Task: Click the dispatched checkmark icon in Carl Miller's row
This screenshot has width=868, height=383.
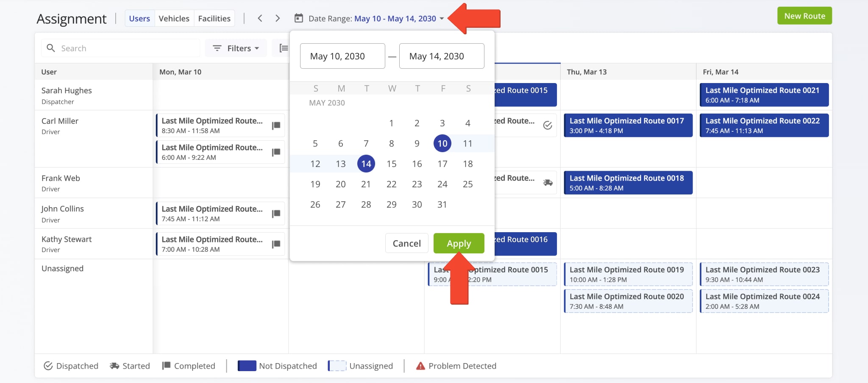Action: [548, 125]
